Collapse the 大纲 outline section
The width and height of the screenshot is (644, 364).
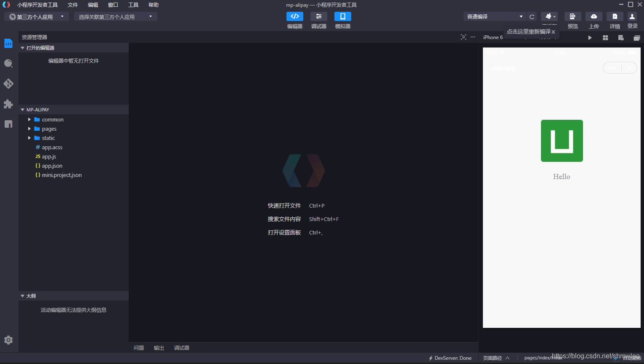74,296
